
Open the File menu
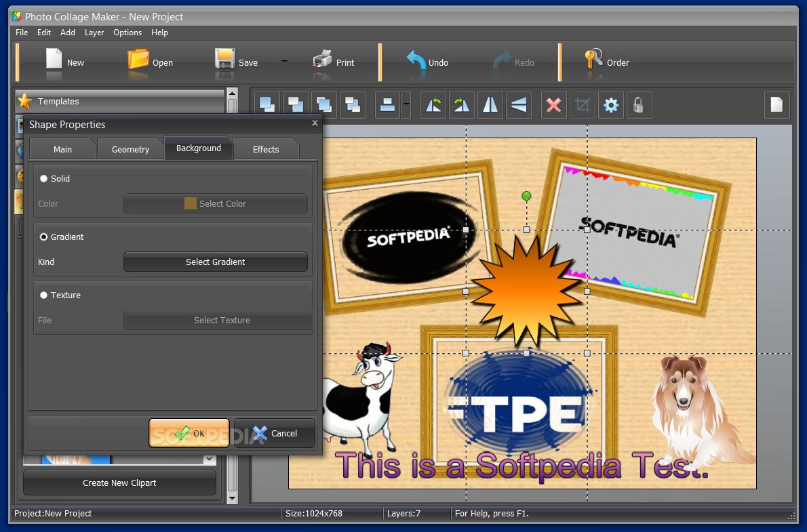click(22, 33)
